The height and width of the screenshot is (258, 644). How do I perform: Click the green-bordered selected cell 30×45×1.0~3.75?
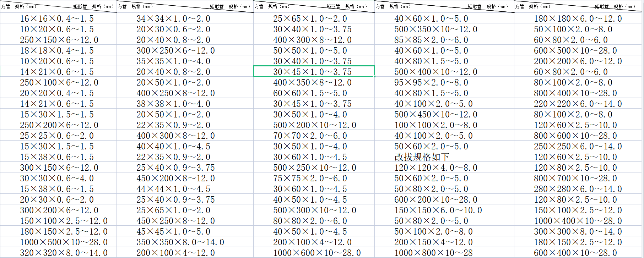pyautogui.click(x=312, y=72)
